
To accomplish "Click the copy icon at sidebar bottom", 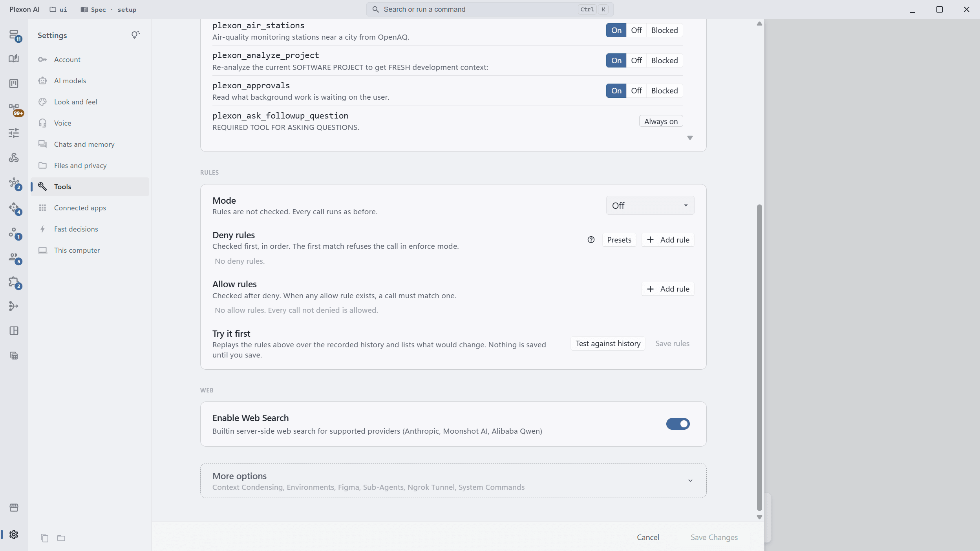I will [x=44, y=538].
